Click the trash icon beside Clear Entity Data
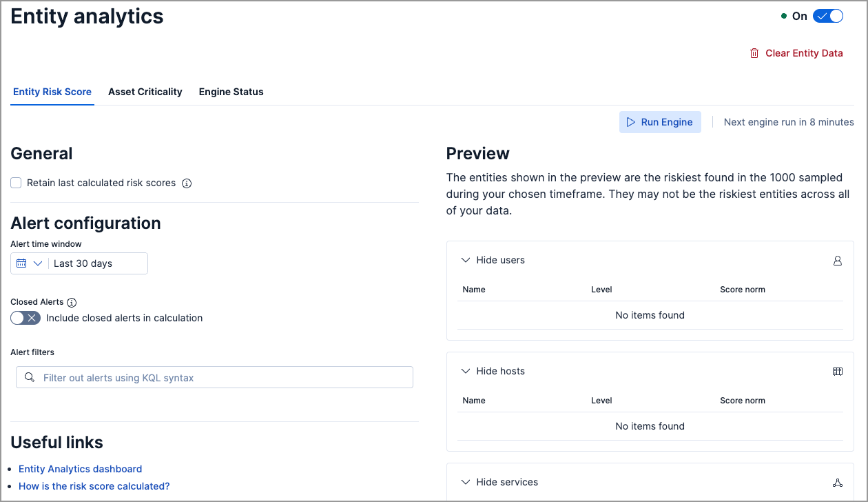 pos(754,53)
